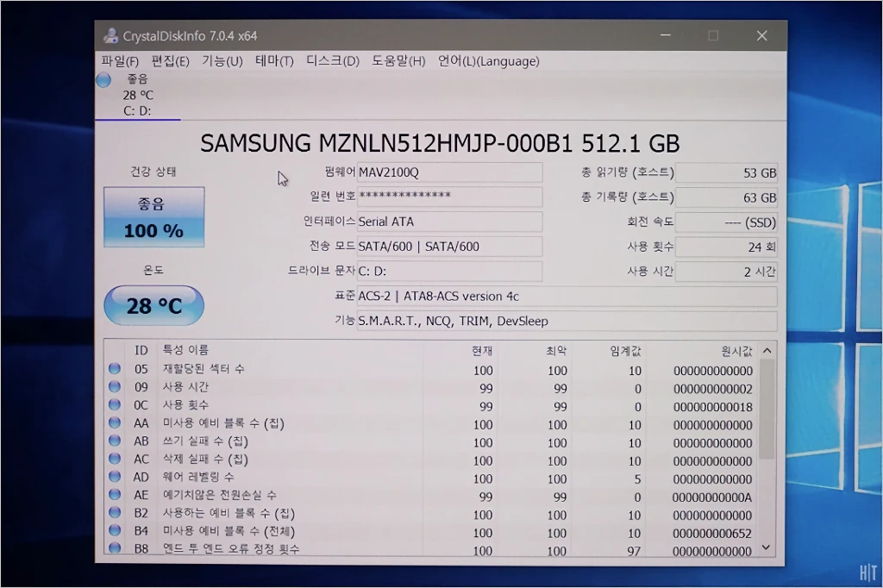
Task: Select attribute name 엔드 투 엔드 오류 정정 횟수
Action: 231,548
